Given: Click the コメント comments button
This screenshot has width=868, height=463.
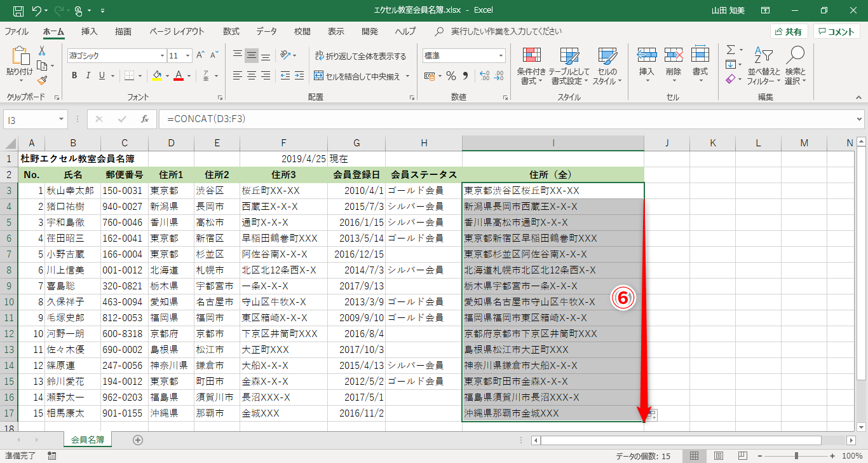Looking at the screenshot, I should (x=837, y=32).
